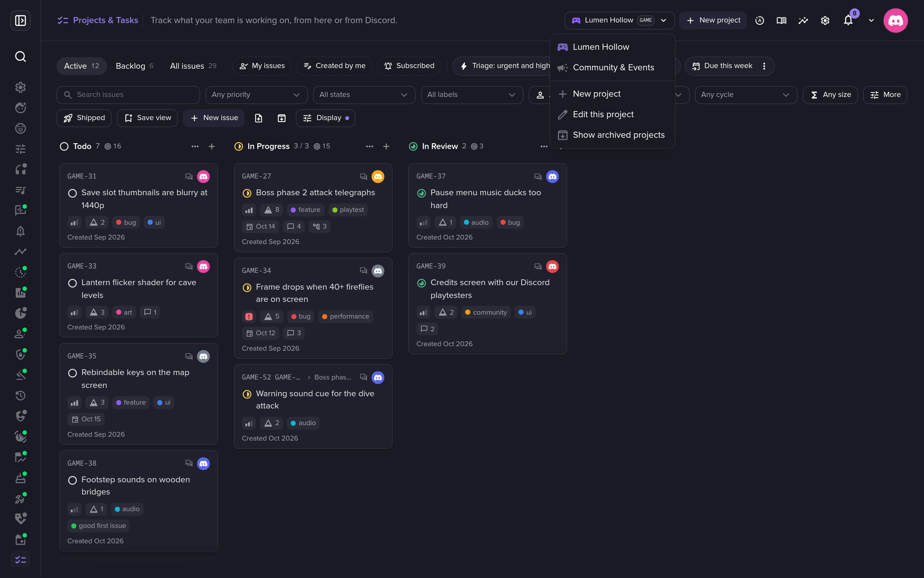The width and height of the screenshot is (924, 578).
Task: Open the Any cycle dropdown
Action: coord(746,95)
